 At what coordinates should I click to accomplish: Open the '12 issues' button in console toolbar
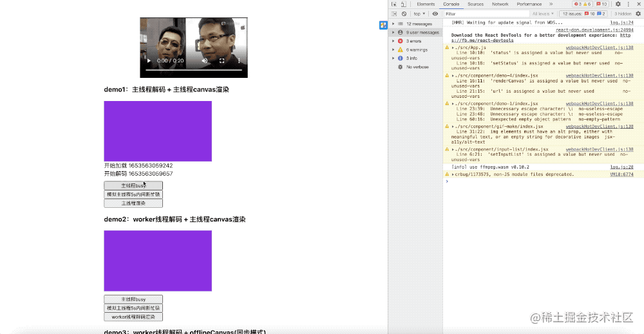click(583, 14)
